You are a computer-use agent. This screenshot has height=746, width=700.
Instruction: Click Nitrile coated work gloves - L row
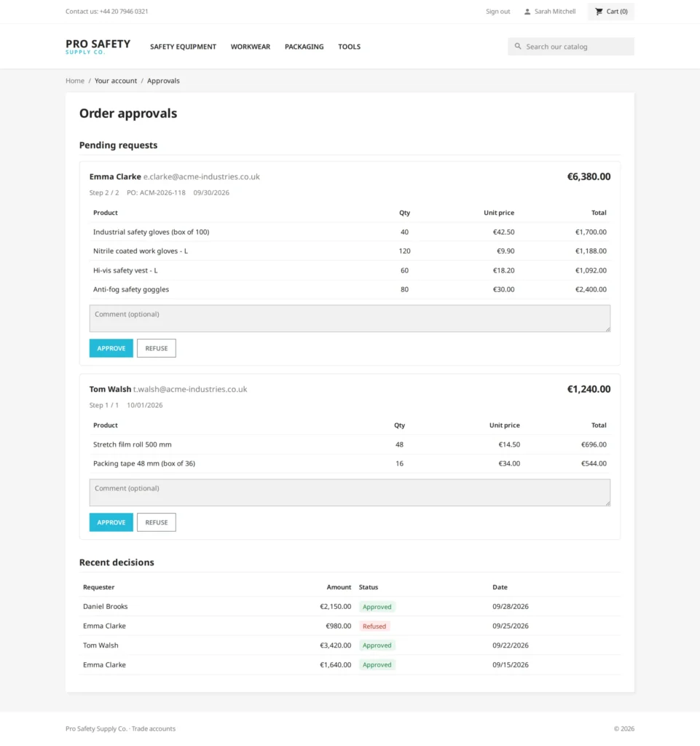coord(350,251)
